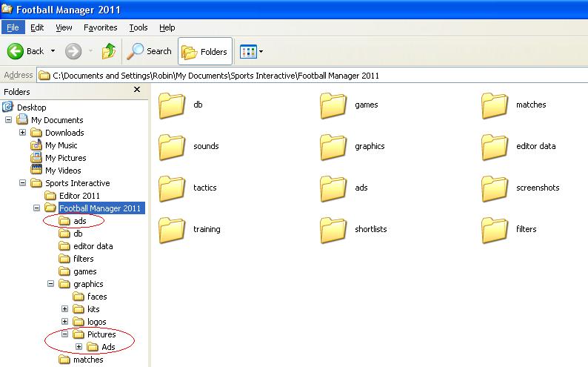The height and width of the screenshot is (367, 588).
Task: Select the db folder in tree
Action: (x=78, y=234)
